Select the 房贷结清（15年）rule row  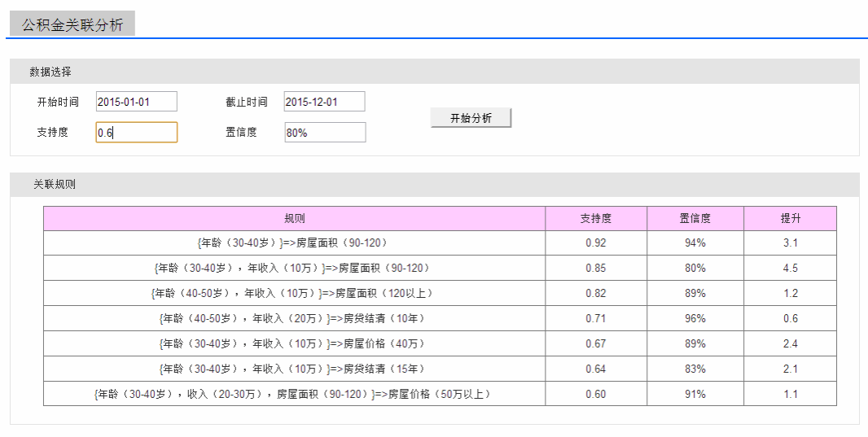coord(294,369)
